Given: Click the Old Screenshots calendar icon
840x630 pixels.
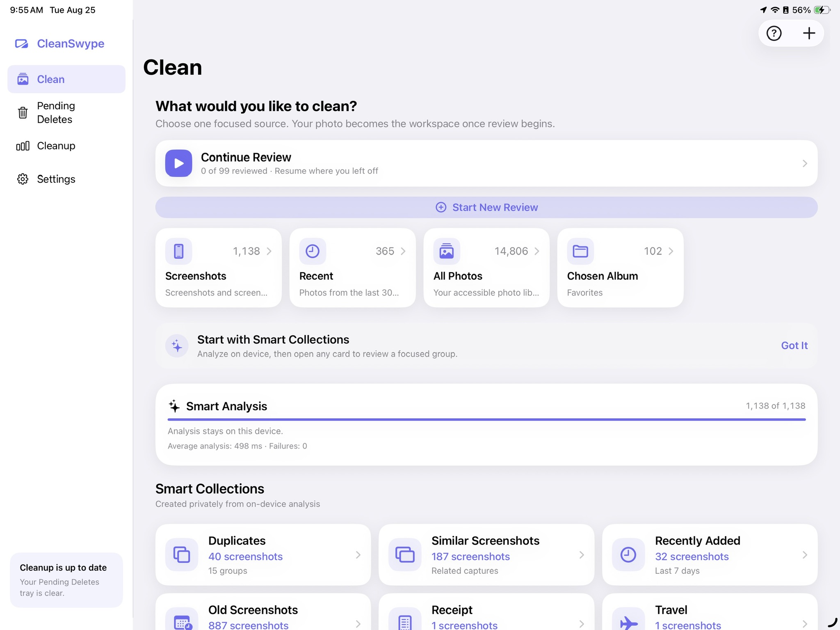Looking at the screenshot, I should 181,620.
